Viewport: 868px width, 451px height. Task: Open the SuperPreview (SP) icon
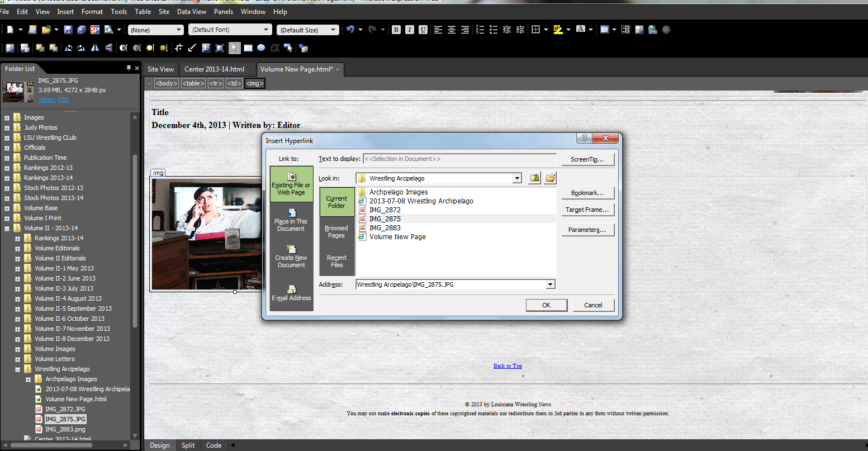click(95, 30)
